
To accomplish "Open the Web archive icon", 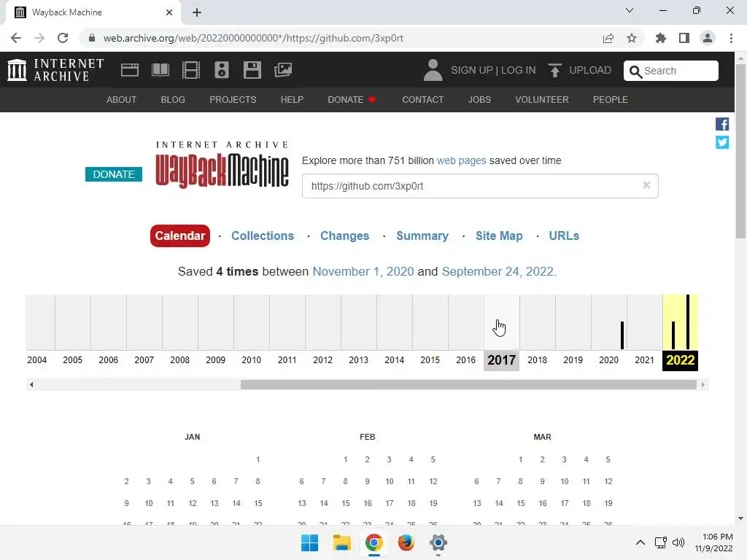I will tap(130, 70).
